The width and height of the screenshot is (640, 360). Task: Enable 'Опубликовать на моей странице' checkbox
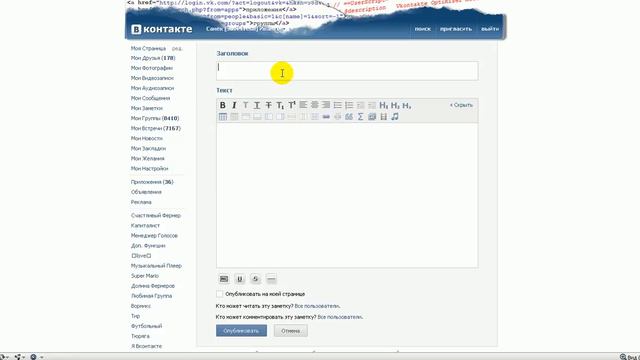pyautogui.click(x=220, y=294)
